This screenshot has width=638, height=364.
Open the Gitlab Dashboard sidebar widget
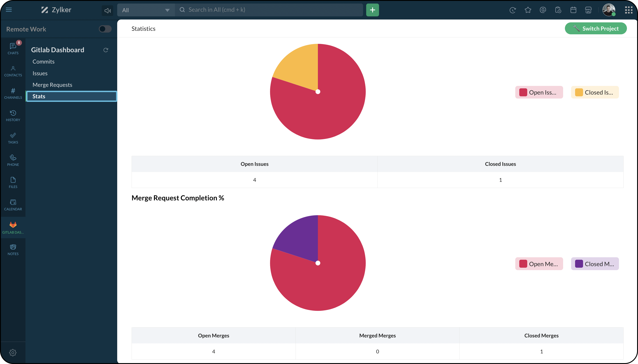[x=13, y=227]
